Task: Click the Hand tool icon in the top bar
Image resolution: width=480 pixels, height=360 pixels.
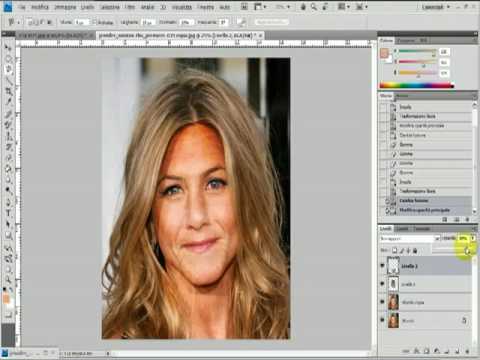Action: 303,7
